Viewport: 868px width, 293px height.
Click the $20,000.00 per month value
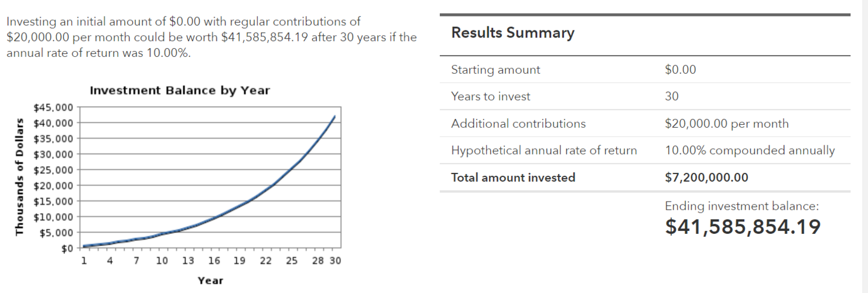pos(727,124)
